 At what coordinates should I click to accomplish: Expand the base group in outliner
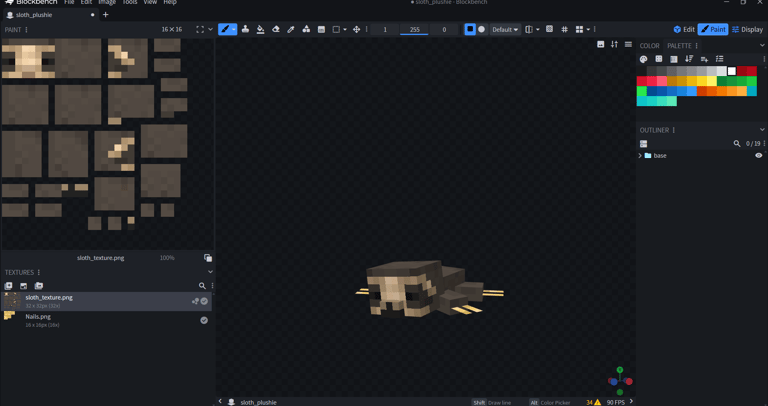640,156
